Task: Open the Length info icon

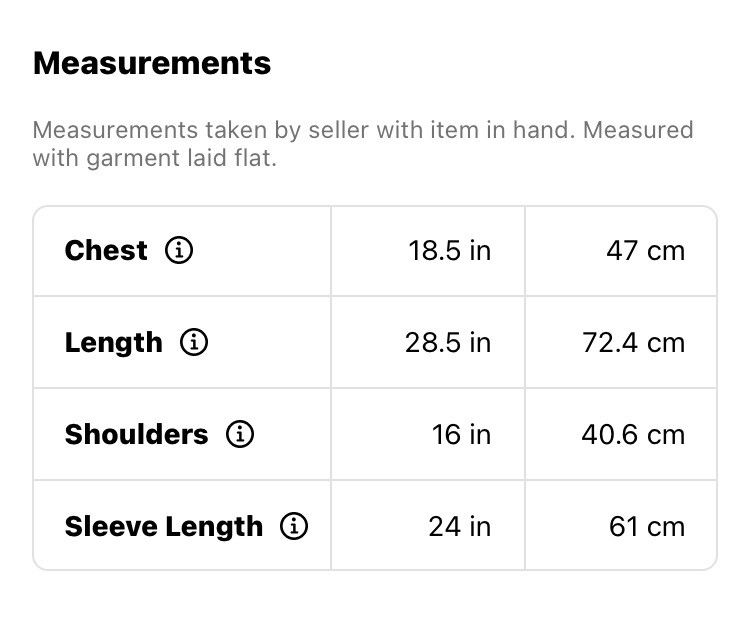Action: [194, 342]
